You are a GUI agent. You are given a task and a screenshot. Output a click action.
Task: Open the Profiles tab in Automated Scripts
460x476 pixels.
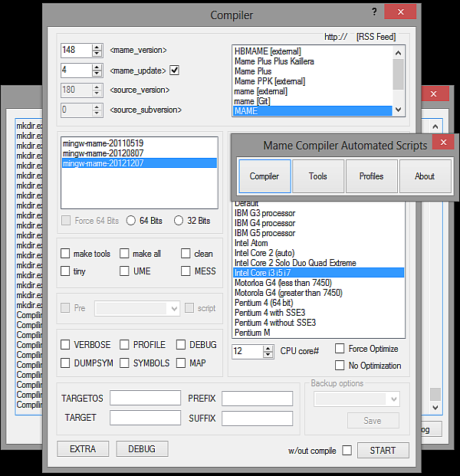tap(371, 176)
